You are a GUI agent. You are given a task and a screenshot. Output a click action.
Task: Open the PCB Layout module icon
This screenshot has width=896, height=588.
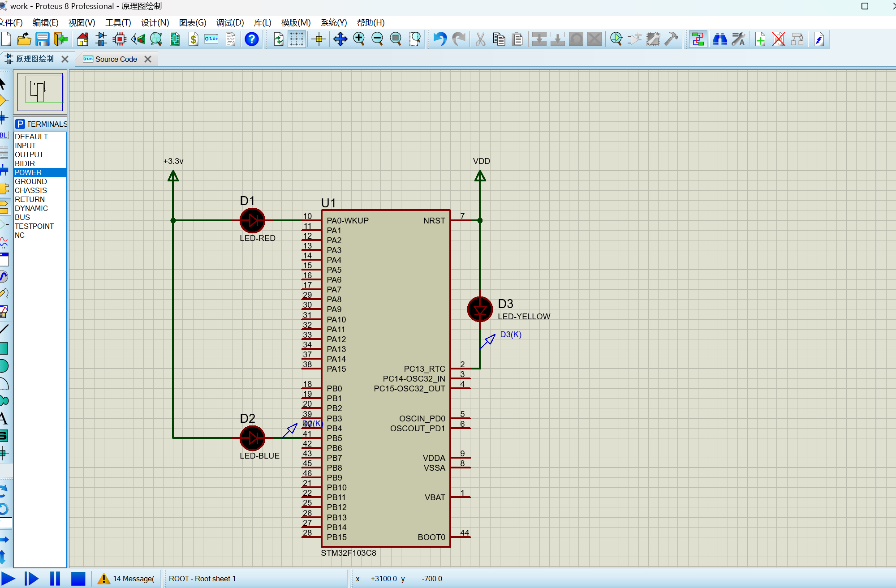pyautogui.click(x=120, y=39)
